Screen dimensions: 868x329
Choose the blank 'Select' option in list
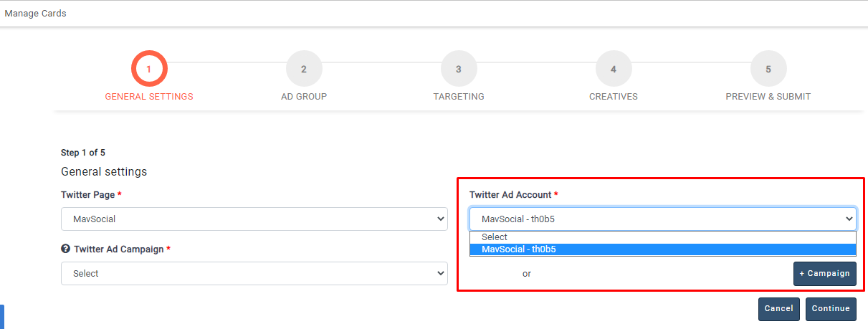point(495,237)
